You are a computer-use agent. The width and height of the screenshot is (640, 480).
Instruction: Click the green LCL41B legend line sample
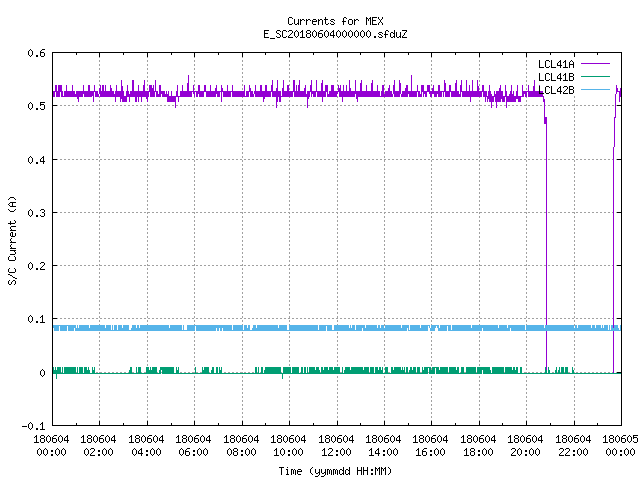pyautogui.click(x=595, y=76)
